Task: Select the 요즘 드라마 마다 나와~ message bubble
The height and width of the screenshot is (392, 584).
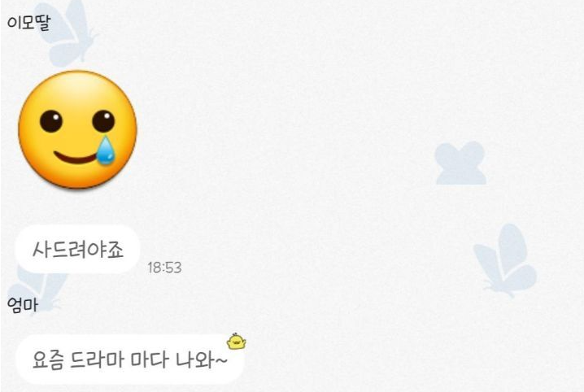Action: [129, 359]
